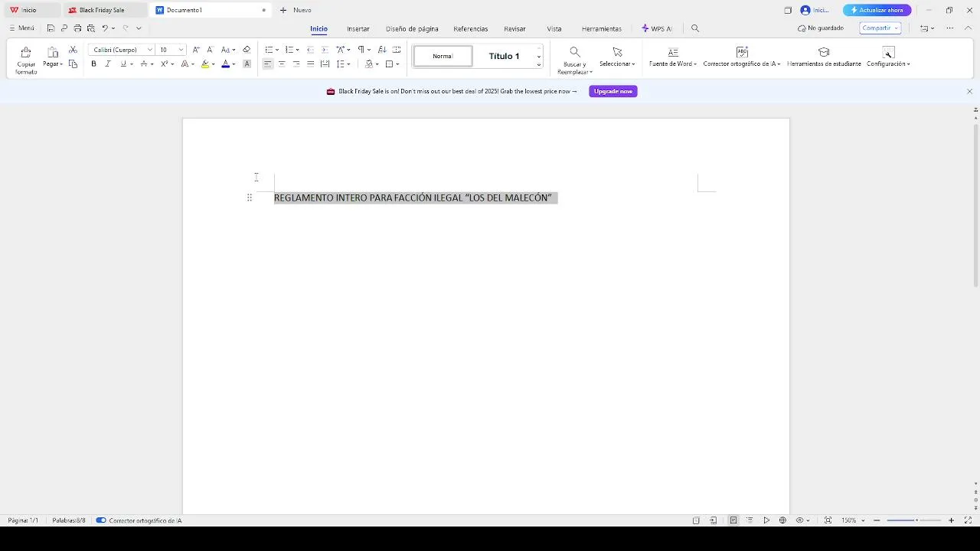980x551 pixels.
Task: Click the Copiar formato paintbrush icon
Action: coord(25,52)
